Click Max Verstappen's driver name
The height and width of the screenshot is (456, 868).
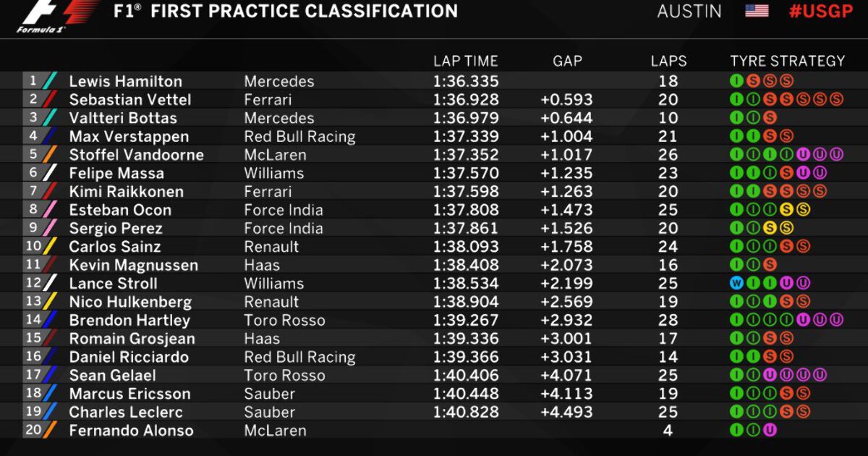point(129,136)
